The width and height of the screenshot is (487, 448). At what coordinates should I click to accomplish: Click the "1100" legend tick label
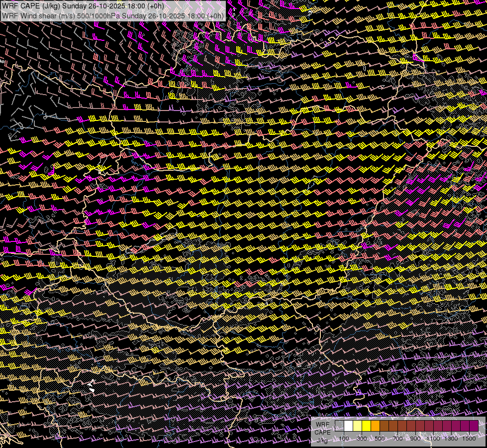coord(433,439)
